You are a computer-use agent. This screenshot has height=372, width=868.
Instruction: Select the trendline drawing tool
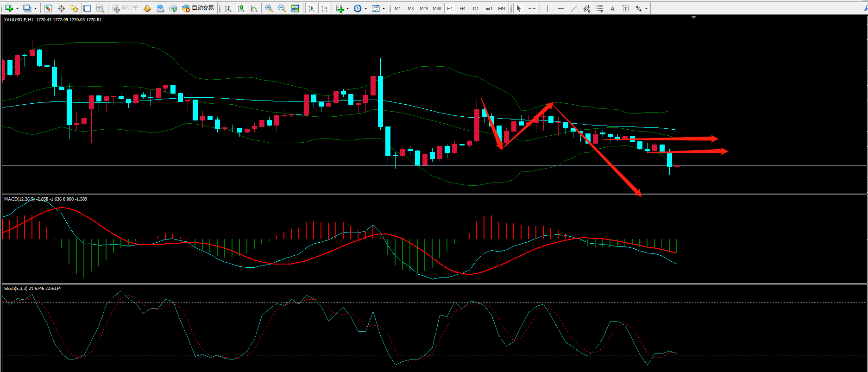pyautogui.click(x=573, y=8)
